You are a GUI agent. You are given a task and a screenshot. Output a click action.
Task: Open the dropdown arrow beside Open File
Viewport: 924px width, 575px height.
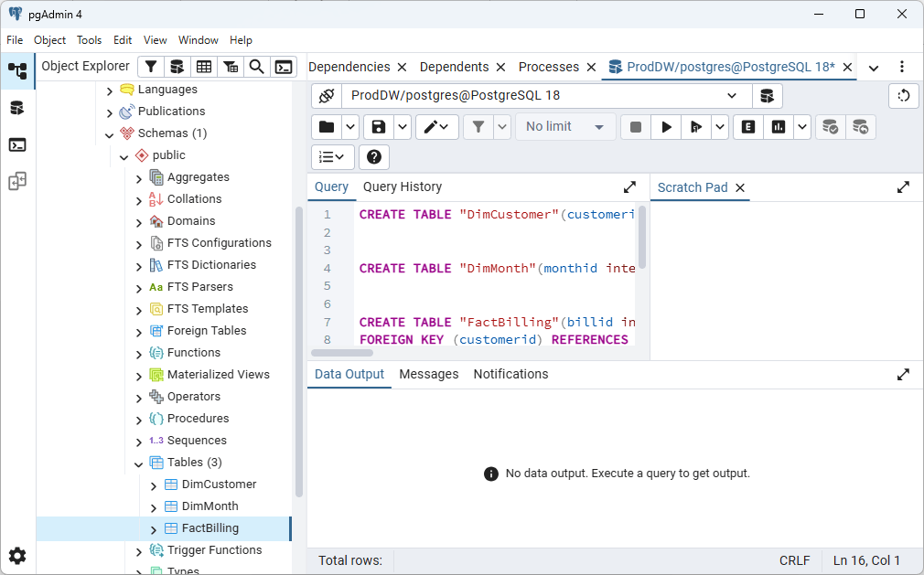(350, 127)
